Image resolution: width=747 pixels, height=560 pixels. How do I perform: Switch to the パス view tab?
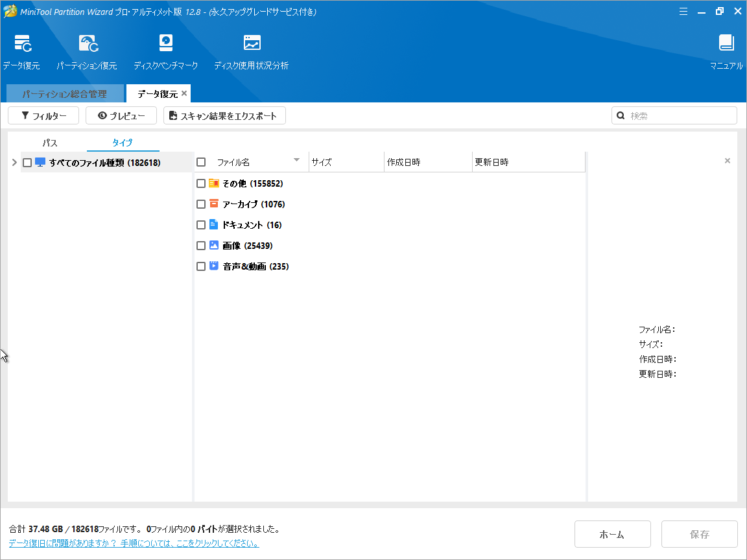50,143
